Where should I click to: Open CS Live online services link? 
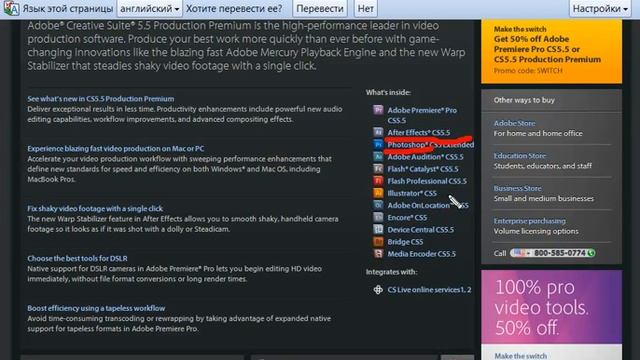point(429,290)
